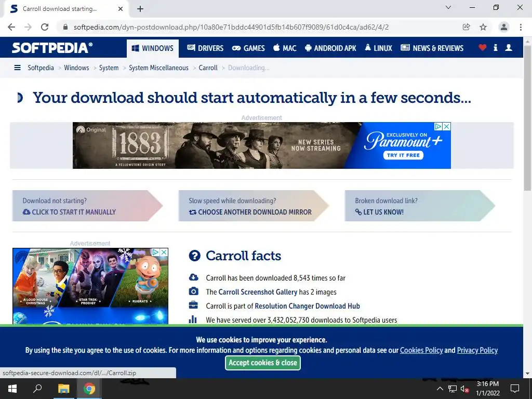
Task: Click the info icon in Softpedia header
Action: tap(495, 47)
